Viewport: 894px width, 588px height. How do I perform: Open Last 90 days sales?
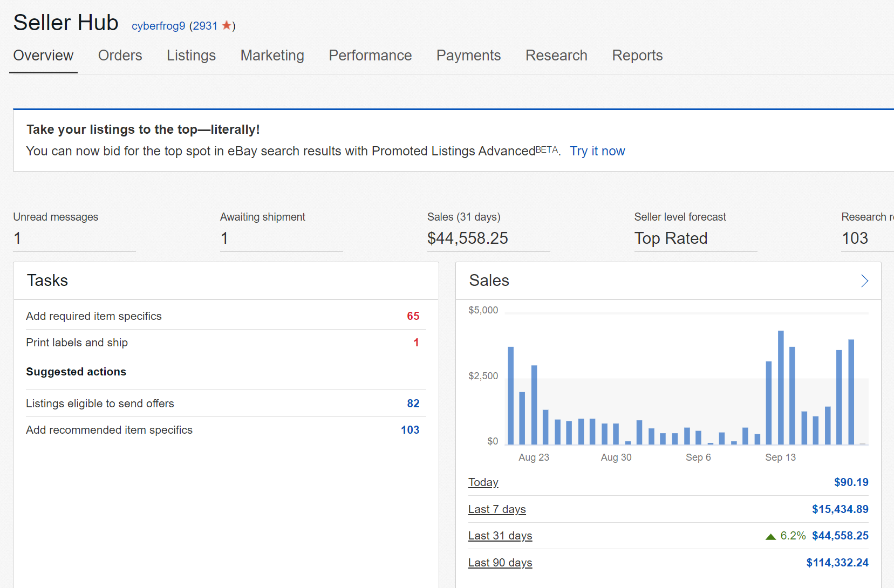point(500,563)
